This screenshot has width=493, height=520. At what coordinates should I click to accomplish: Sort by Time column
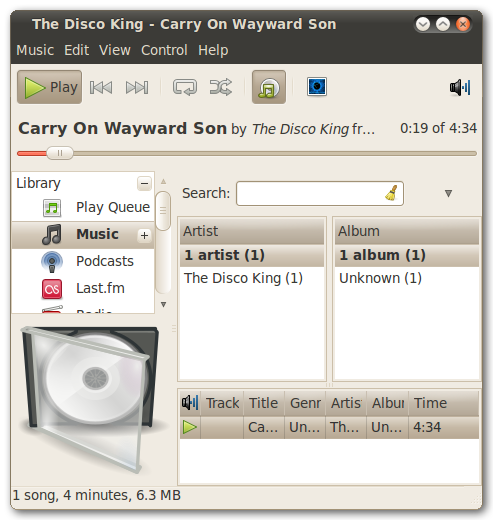(444, 403)
